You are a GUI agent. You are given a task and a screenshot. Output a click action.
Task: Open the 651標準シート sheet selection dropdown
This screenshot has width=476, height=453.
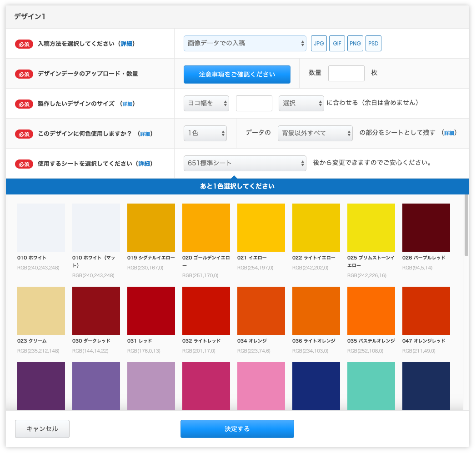245,164
